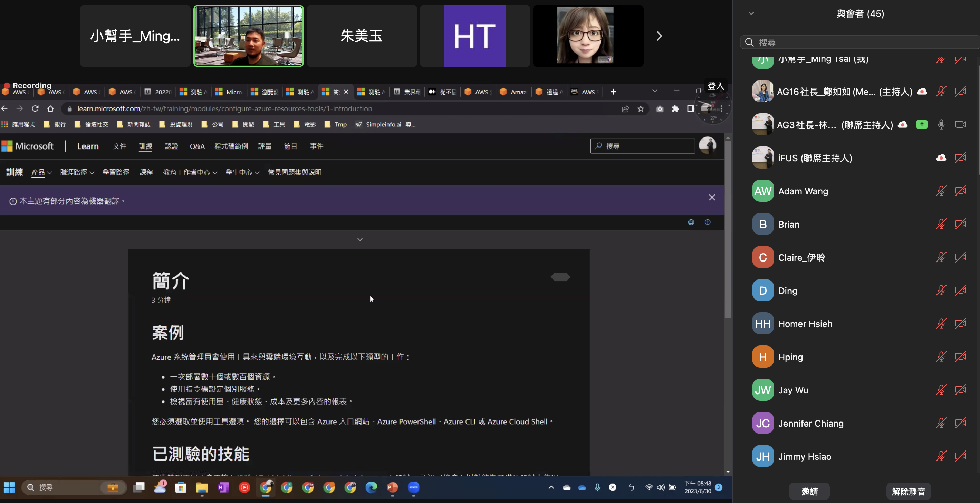Toggle Adam Wang's muted microphone icon
This screenshot has width=980, height=503.
941,191
